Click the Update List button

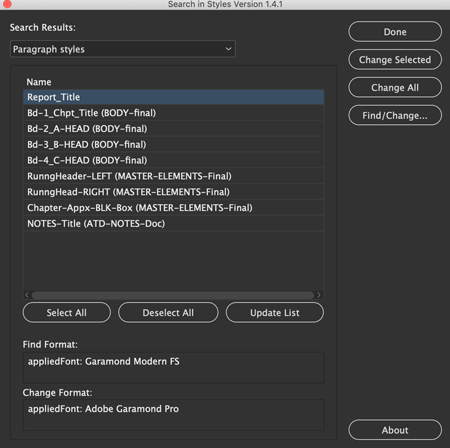pyautogui.click(x=275, y=313)
